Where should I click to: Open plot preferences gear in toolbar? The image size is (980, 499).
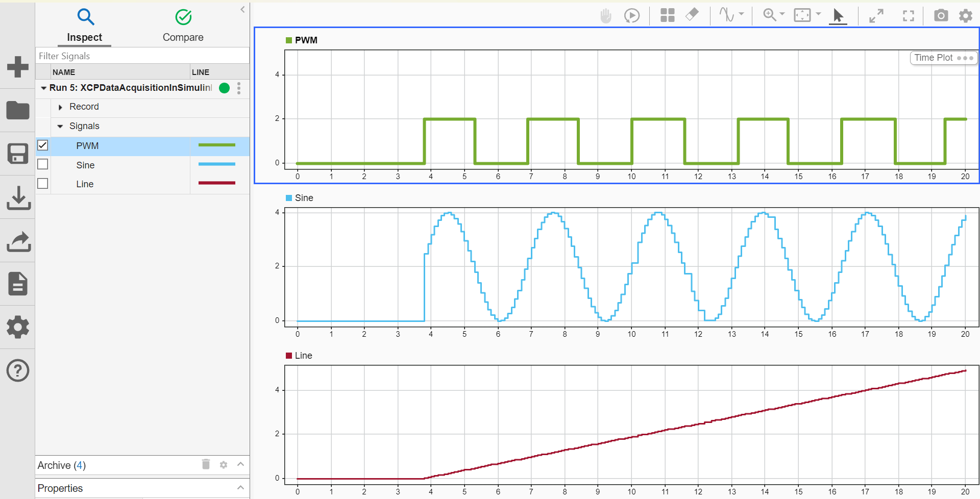click(x=966, y=16)
